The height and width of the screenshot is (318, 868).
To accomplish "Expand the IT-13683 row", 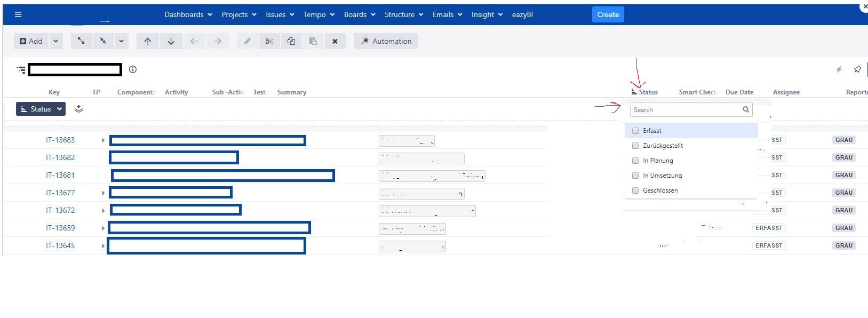I will point(103,140).
